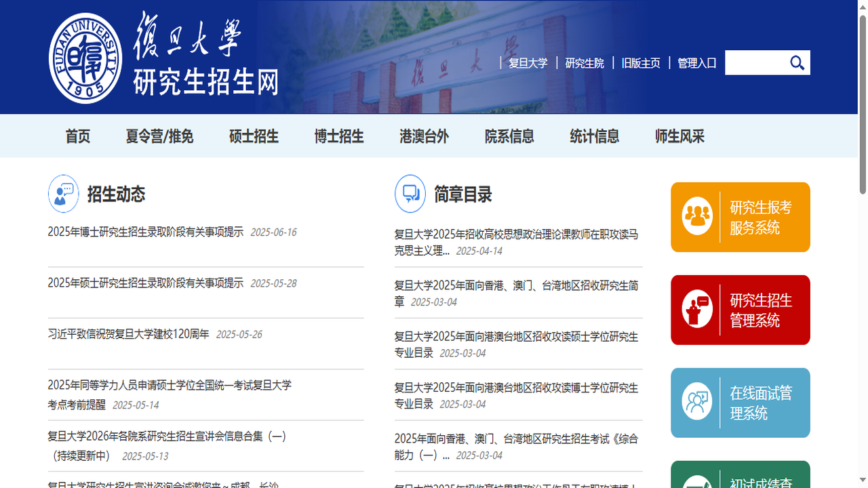Open the 院系信息 navigation entry
Image resolution: width=868 pixels, height=488 pixels.
tap(509, 136)
